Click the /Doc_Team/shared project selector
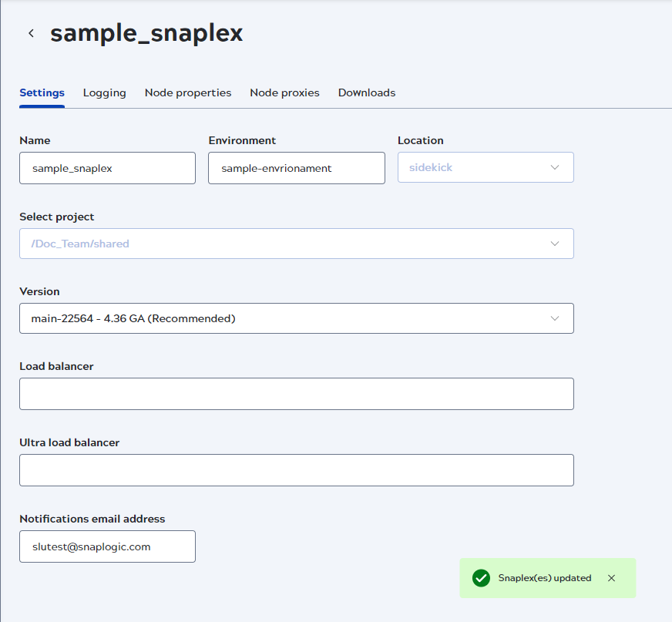Screen dimensions: 672x622 (x=296, y=244)
